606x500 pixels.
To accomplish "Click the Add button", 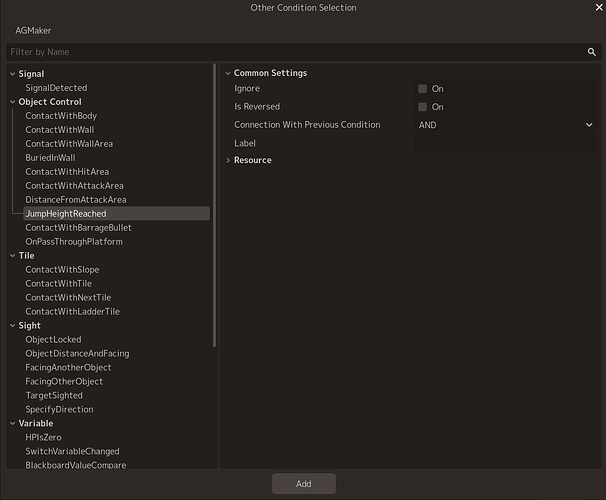I will [303, 483].
